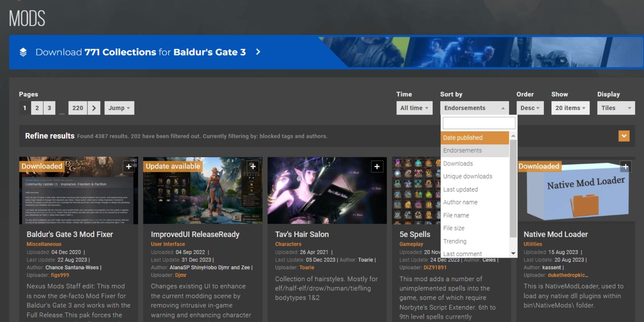Type in the sort options search field
Viewport: 644px width, 322px height.
pos(479,123)
